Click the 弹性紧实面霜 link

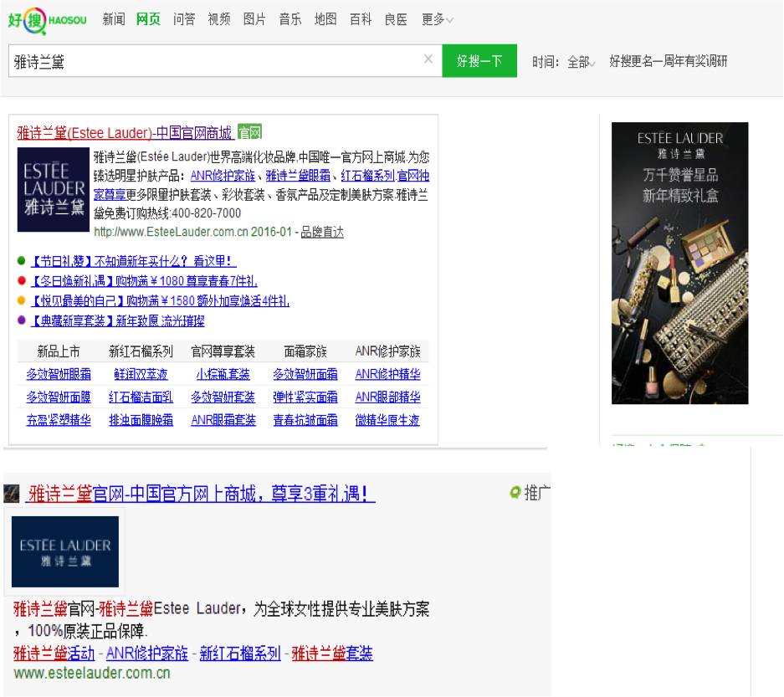[305, 397]
